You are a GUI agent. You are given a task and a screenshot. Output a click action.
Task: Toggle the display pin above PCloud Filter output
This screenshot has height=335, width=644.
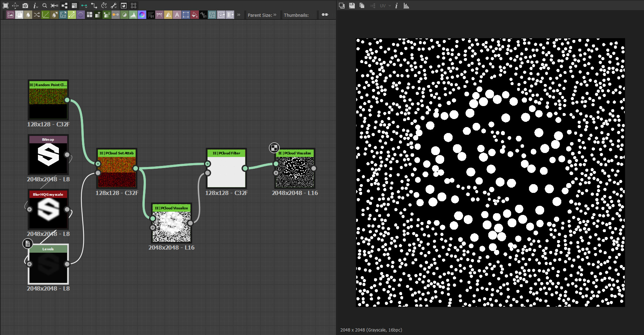[x=274, y=147]
